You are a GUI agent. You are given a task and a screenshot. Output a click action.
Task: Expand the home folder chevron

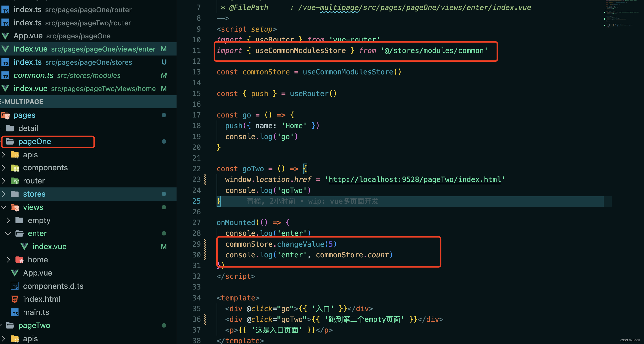8,260
